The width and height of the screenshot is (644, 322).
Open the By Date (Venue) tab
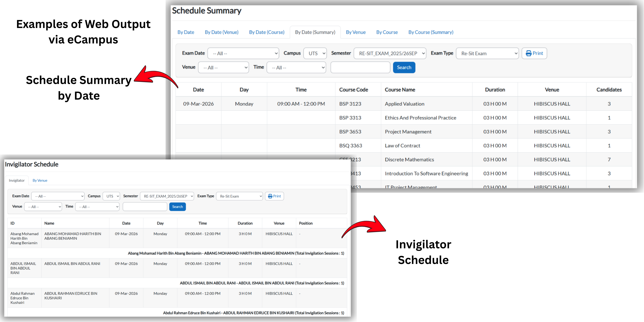(x=222, y=32)
